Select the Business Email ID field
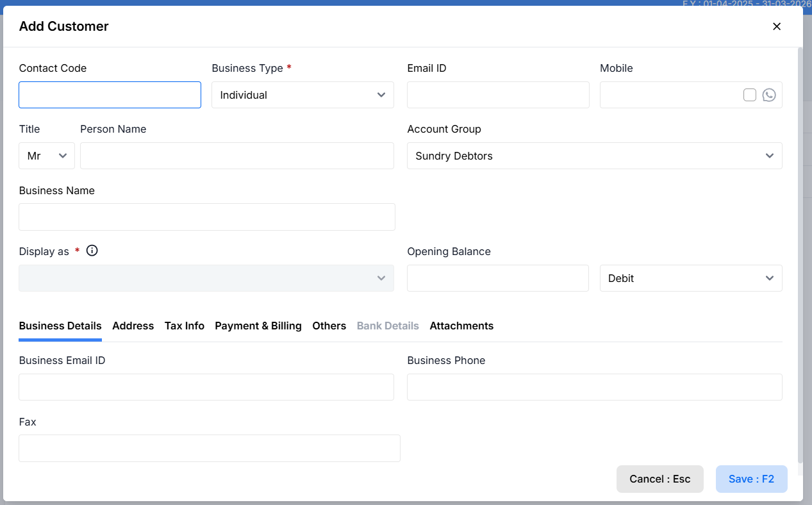The height and width of the screenshot is (505, 812). pyautogui.click(x=206, y=387)
